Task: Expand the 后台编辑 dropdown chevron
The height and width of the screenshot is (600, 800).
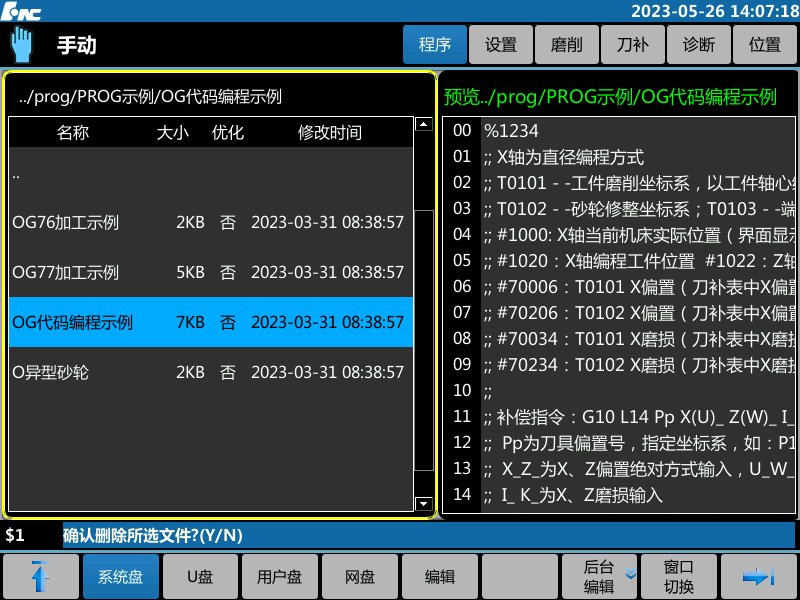Action: click(x=630, y=575)
